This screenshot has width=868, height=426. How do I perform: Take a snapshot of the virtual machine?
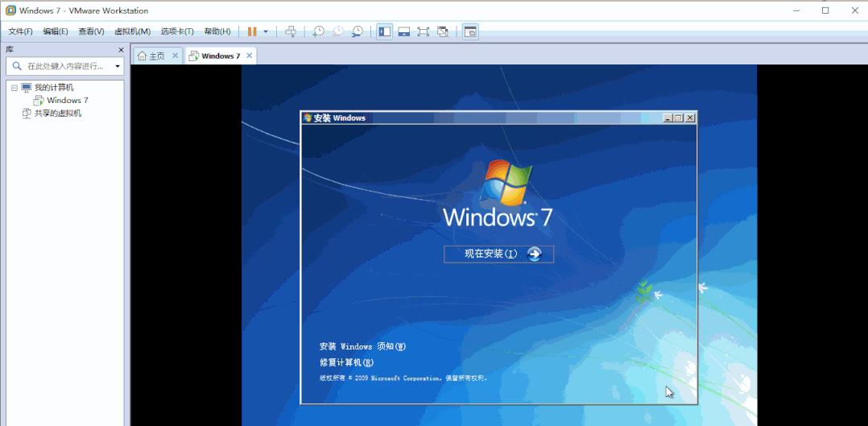318,31
